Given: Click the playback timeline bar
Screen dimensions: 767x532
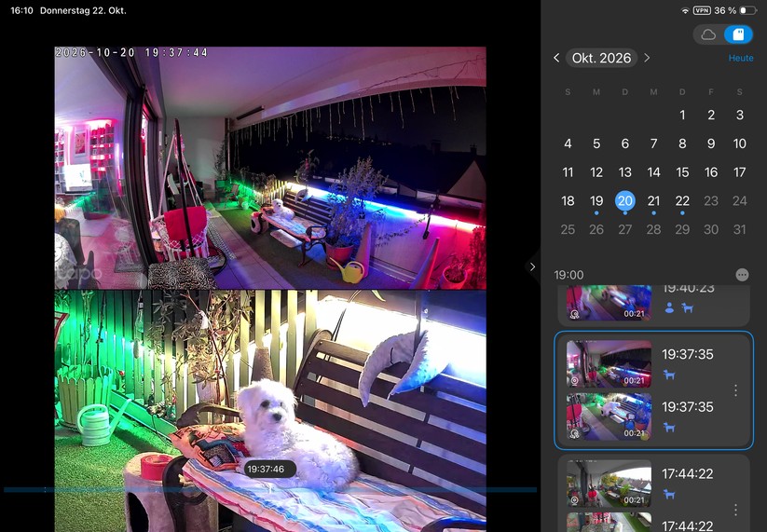Looking at the screenshot, I should click(x=270, y=489).
